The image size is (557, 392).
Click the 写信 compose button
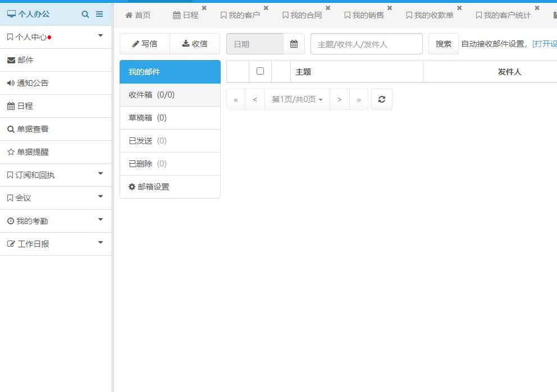(145, 44)
